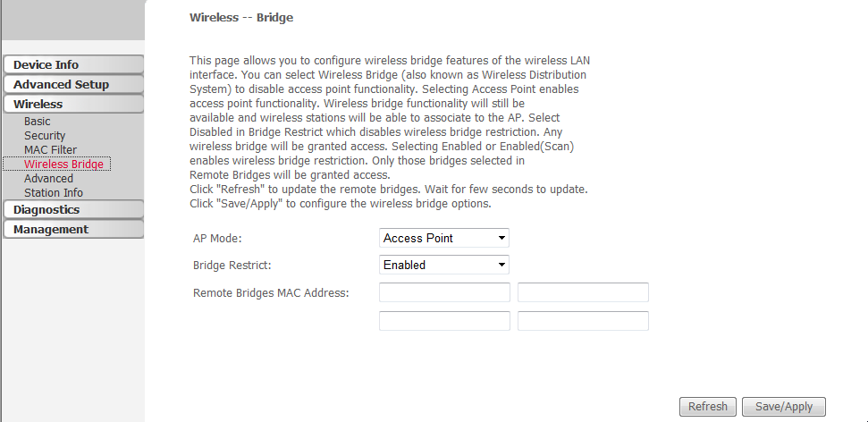Click the Save/Apply button
Image resolution: width=868 pixels, height=422 pixels.
click(784, 407)
